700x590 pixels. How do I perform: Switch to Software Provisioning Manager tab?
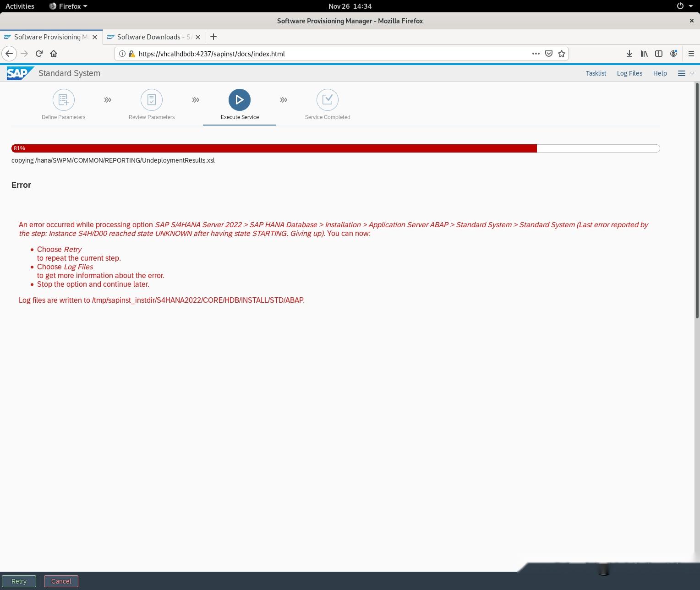click(51, 37)
